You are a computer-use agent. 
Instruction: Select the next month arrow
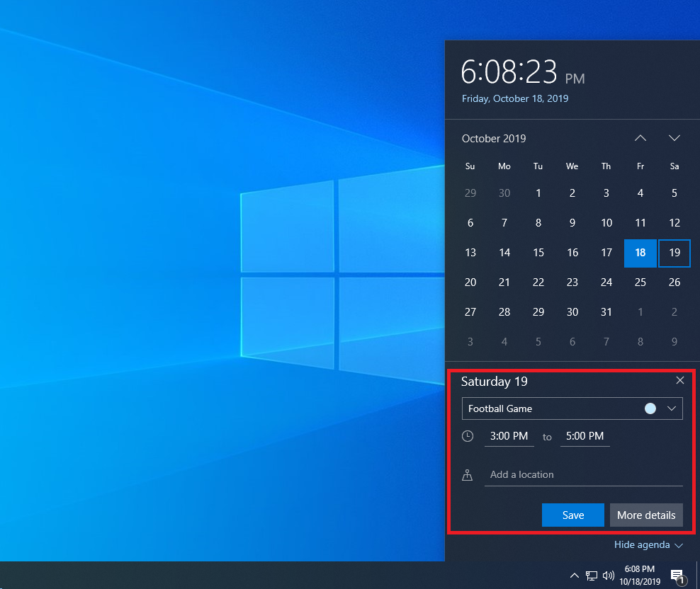point(674,138)
